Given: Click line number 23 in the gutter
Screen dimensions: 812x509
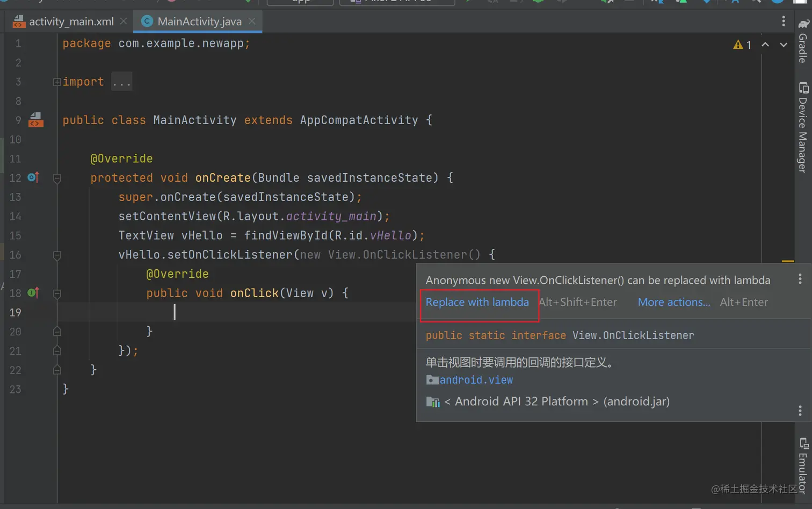Looking at the screenshot, I should [15, 389].
